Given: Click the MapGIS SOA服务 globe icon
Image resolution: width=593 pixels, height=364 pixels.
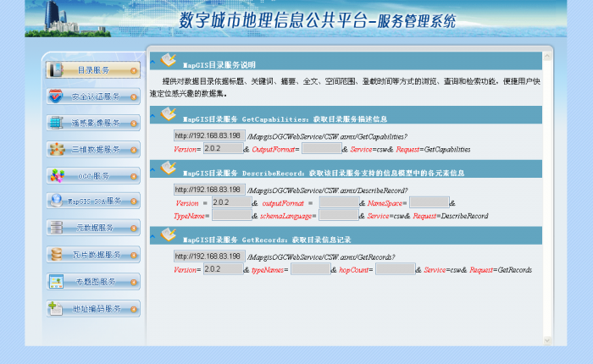Looking at the screenshot, I should tap(56, 201).
